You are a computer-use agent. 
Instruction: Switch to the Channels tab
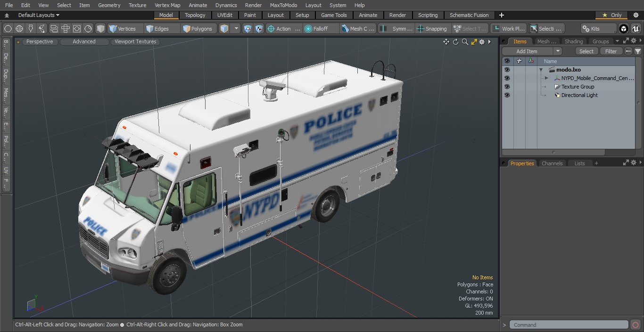click(552, 163)
